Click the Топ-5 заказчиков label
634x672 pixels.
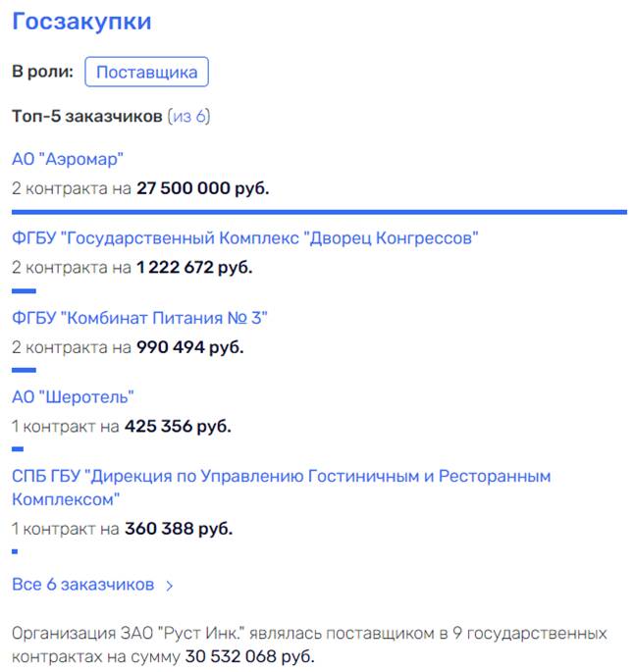[x=86, y=117]
